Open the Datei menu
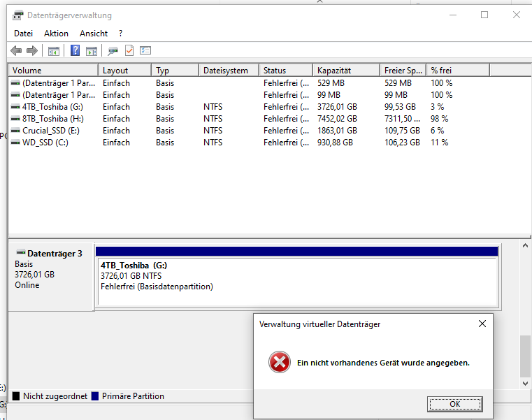 (x=23, y=34)
